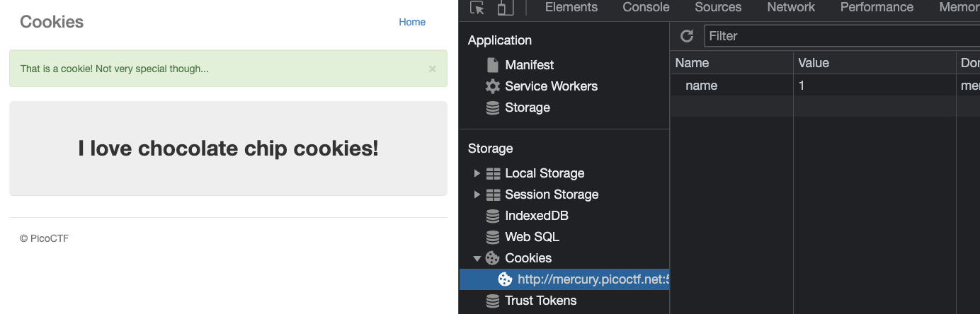
Task: Expand the Session Storage tree
Action: tap(477, 194)
